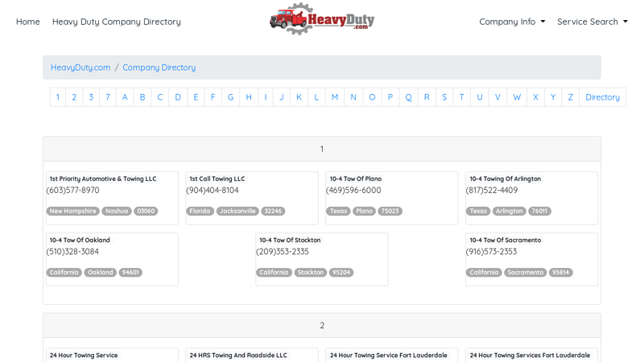
Task: Click the New Hampshire state badge
Action: pyautogui.click(x=72, y=211)
